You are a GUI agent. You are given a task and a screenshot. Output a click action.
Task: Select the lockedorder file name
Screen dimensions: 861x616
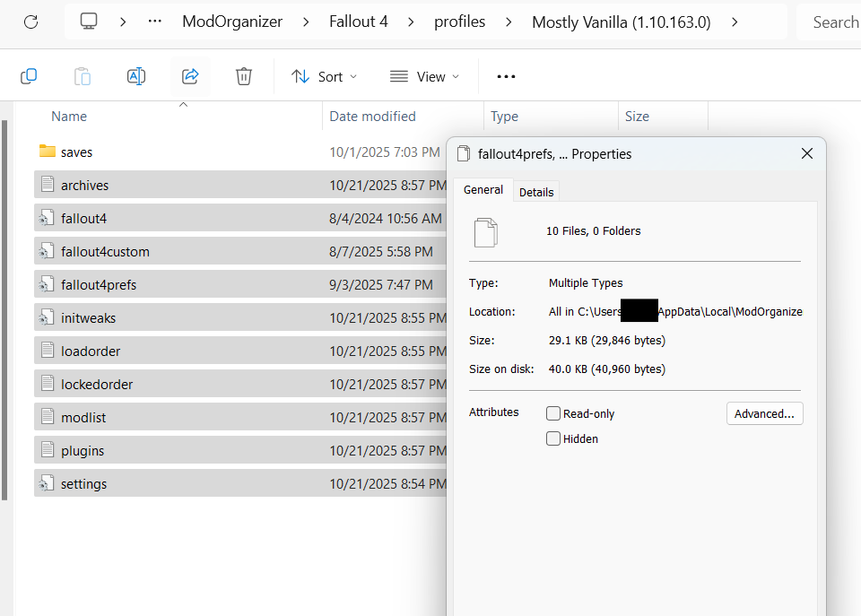tap(97, 385)
